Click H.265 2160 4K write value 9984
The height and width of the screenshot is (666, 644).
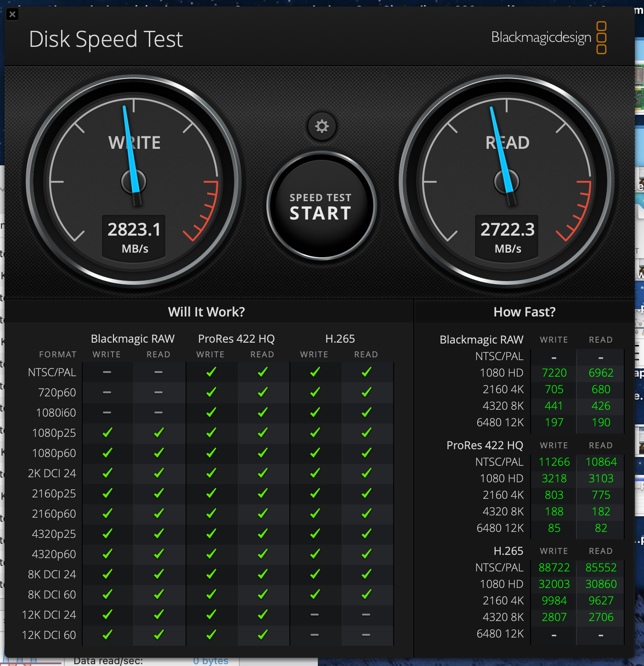point(554,600)
